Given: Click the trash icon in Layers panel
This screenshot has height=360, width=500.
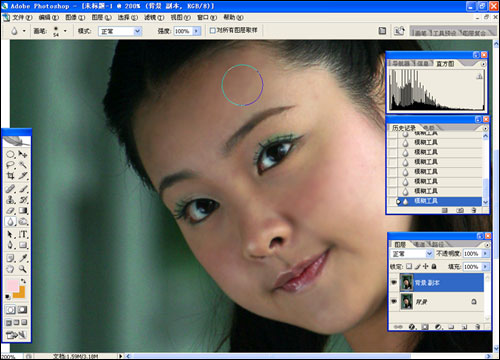Looking at the screenshot, I should [478, 327].
